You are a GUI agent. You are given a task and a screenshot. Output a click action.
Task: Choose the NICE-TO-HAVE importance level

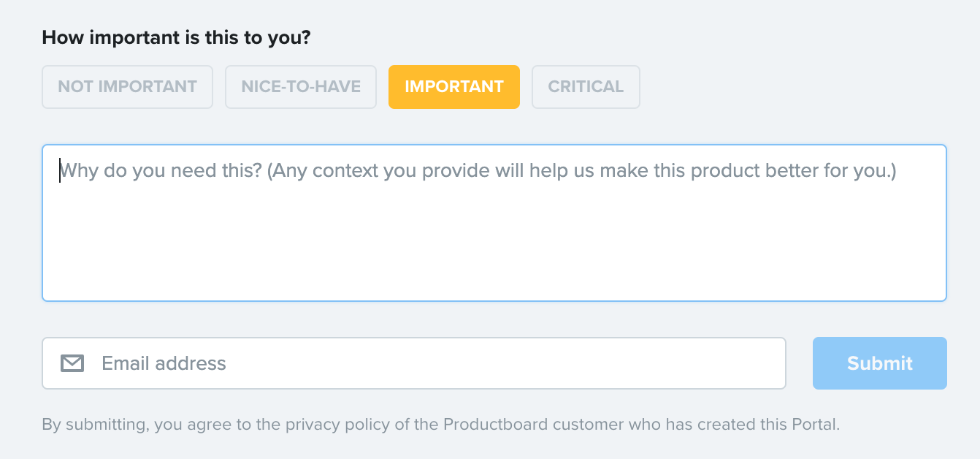tap(301, 87)
